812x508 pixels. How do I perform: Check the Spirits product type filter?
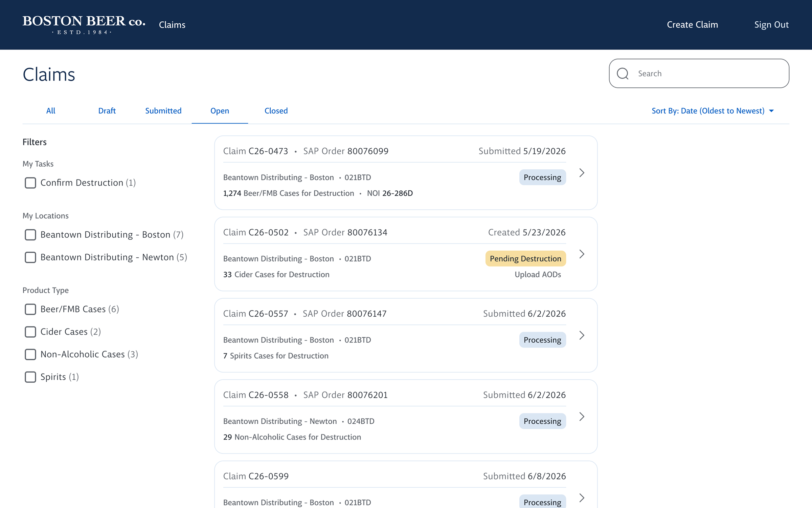click(x=30, y=377)
